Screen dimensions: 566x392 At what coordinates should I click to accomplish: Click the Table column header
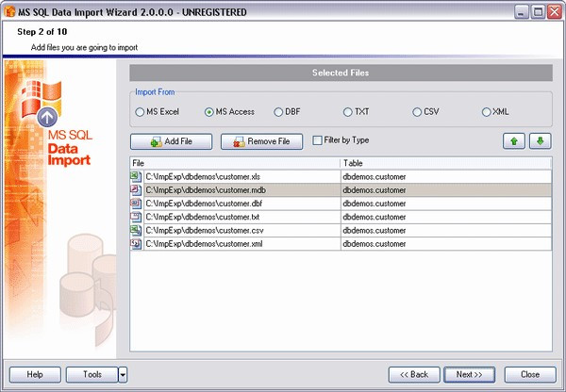point(446,163)
